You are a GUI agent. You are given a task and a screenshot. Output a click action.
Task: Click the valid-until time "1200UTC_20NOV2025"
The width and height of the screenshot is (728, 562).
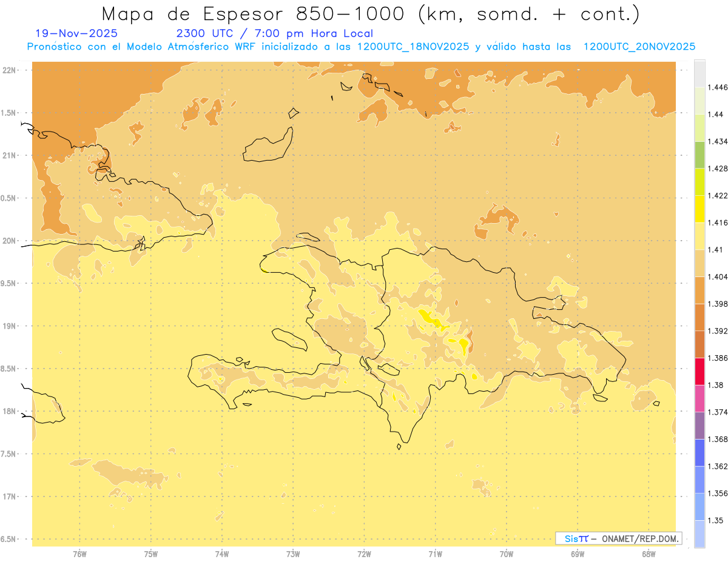click(x=639, y=47)
